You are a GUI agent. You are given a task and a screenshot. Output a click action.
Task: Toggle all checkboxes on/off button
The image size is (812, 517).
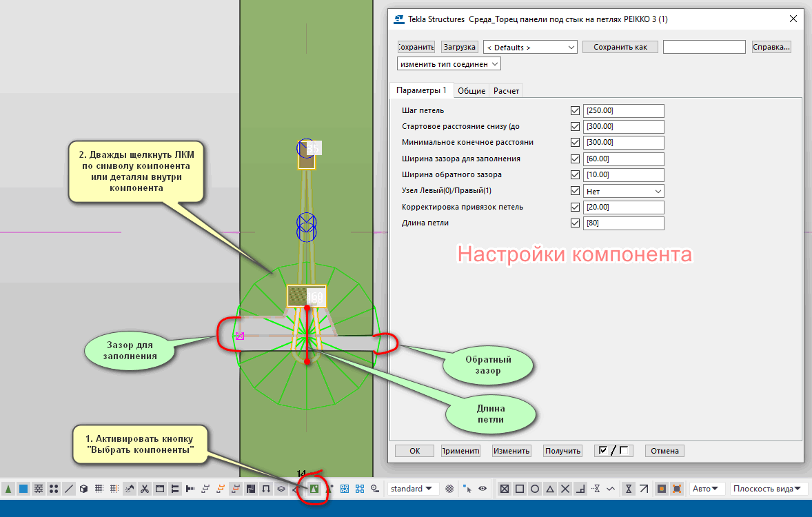613,451
